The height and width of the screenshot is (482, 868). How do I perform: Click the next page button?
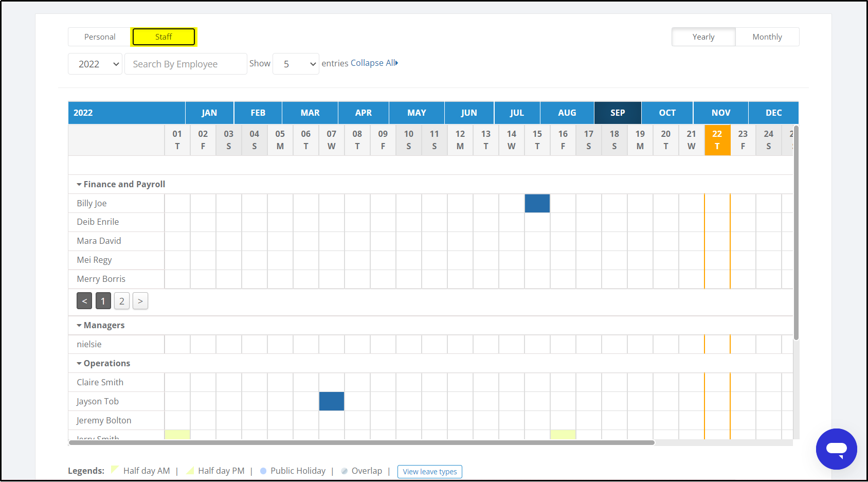pyautogui.click(x=140, y=301)
